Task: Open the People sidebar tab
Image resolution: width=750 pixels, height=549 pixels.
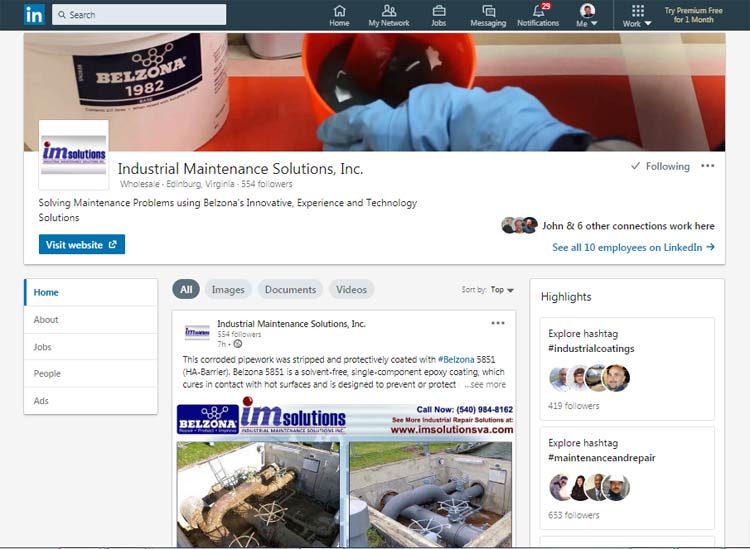Action: (47, 374)
